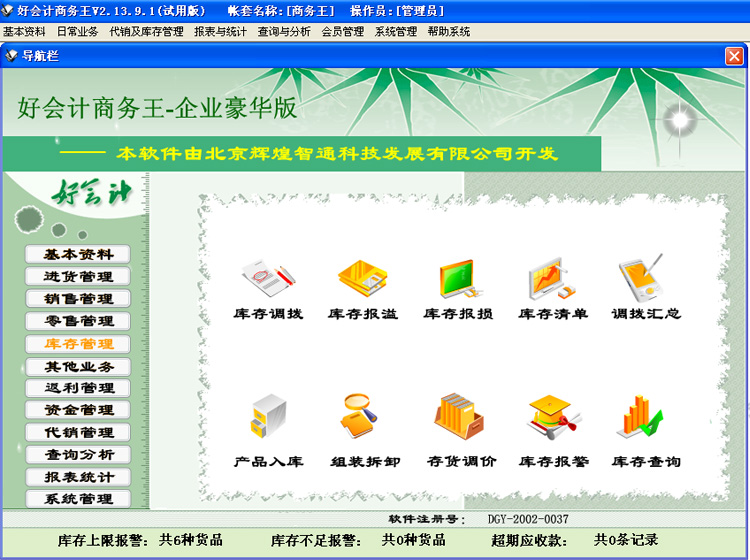Open the 系统管理 menu in menu bar
The width and height of the screenshot is (750, 560).
pyautogui.click(x=396, y=32)
